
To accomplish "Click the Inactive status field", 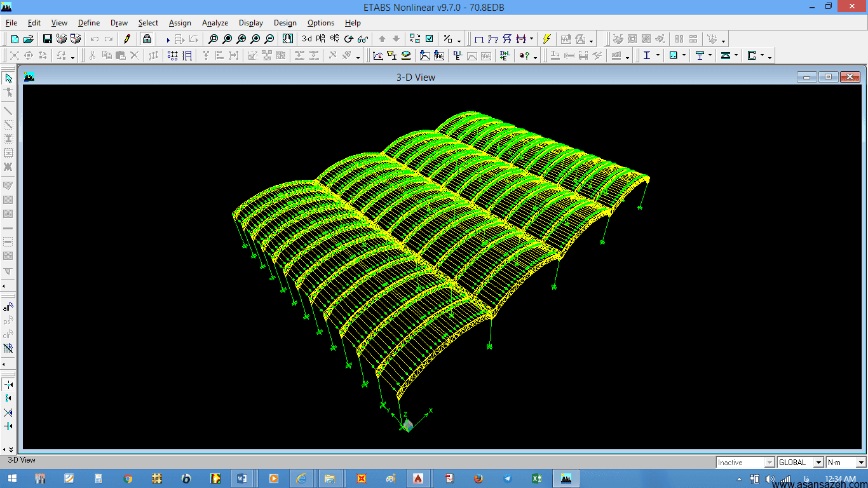I will click(745, 463).
